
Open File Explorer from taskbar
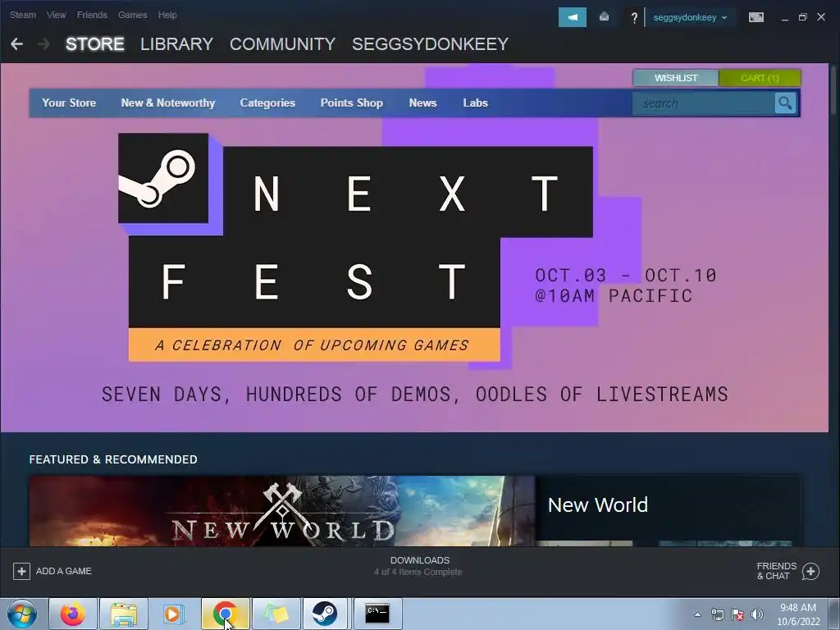click(x=124, y=614)
